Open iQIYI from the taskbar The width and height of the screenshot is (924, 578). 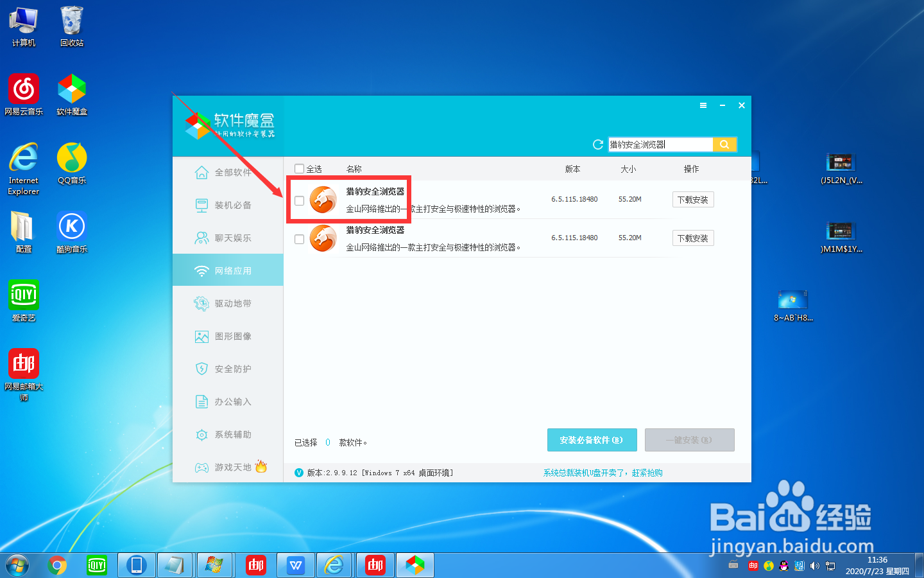pos(97,565)
